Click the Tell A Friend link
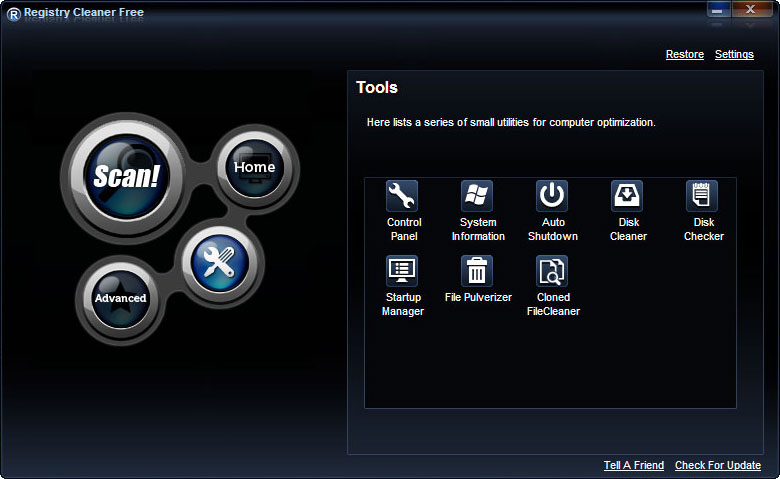The image size is (780, 479). (634, 465)
